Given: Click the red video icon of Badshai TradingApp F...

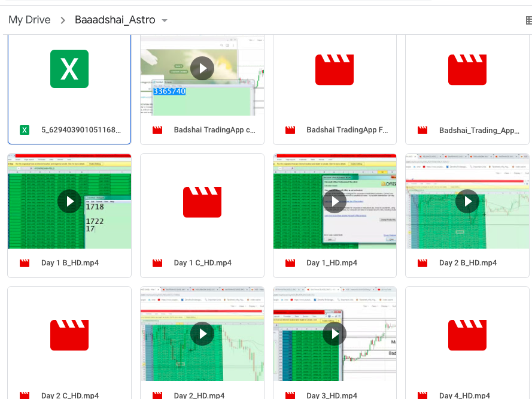Looking at the screenshot, I should click(335, 69).
